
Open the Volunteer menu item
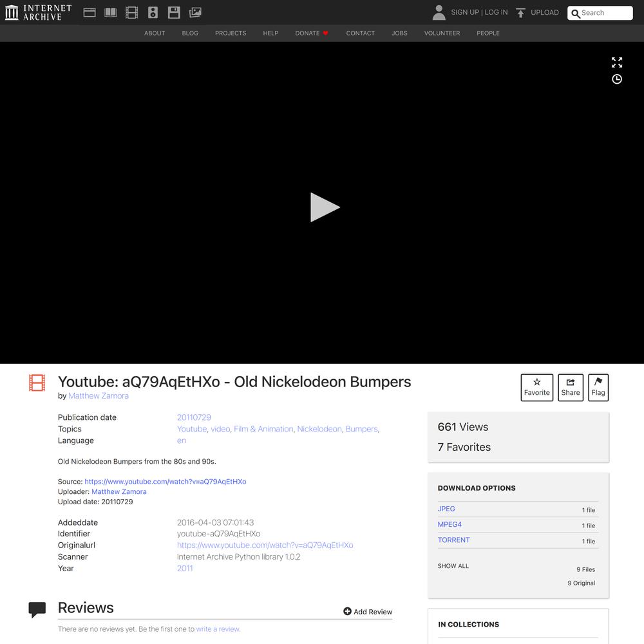click(442, 33)
